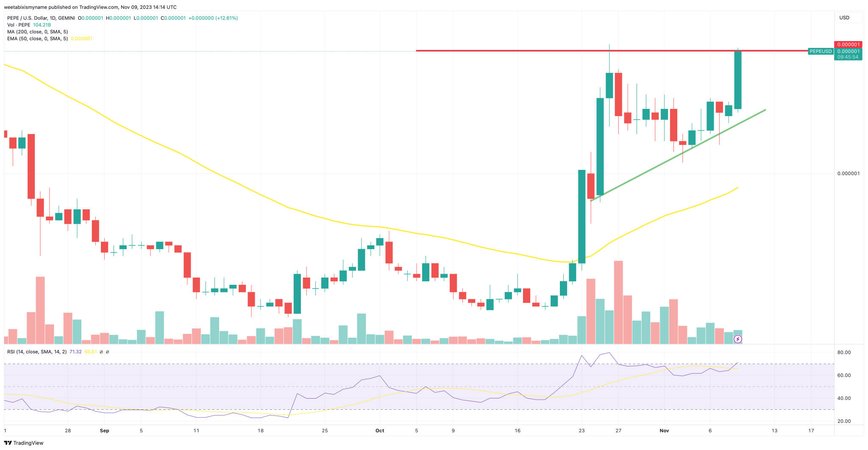Screen dimensions: 868x450
Task: Click the latest large green candlestick
Action: 738,80
